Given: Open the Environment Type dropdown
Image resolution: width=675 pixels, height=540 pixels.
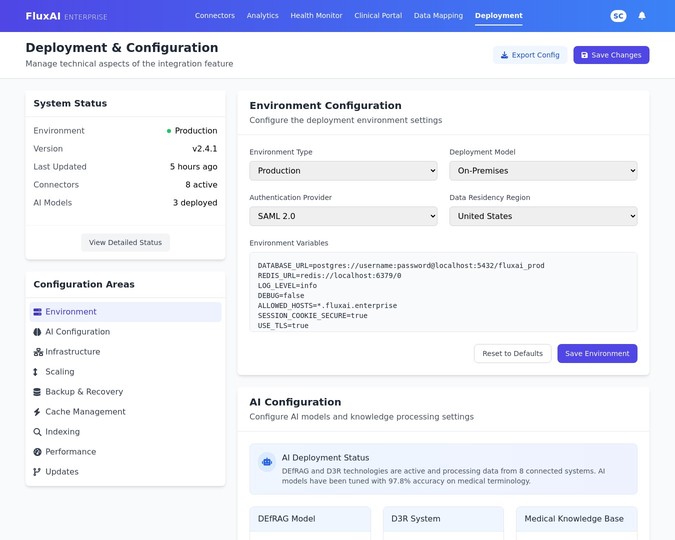Looking at the screenshot, I should 343,171.
